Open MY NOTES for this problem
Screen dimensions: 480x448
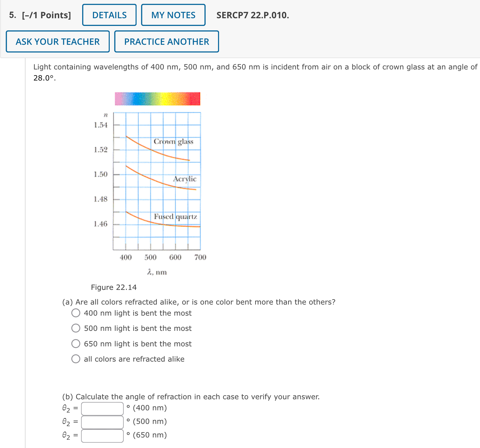click(173, 15)
